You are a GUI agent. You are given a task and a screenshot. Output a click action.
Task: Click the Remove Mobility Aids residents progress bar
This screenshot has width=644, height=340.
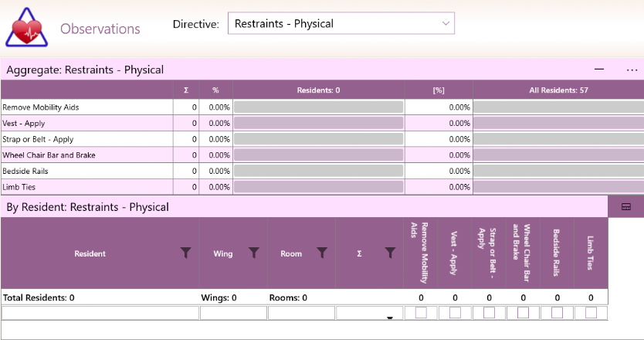tap(319, 107)
